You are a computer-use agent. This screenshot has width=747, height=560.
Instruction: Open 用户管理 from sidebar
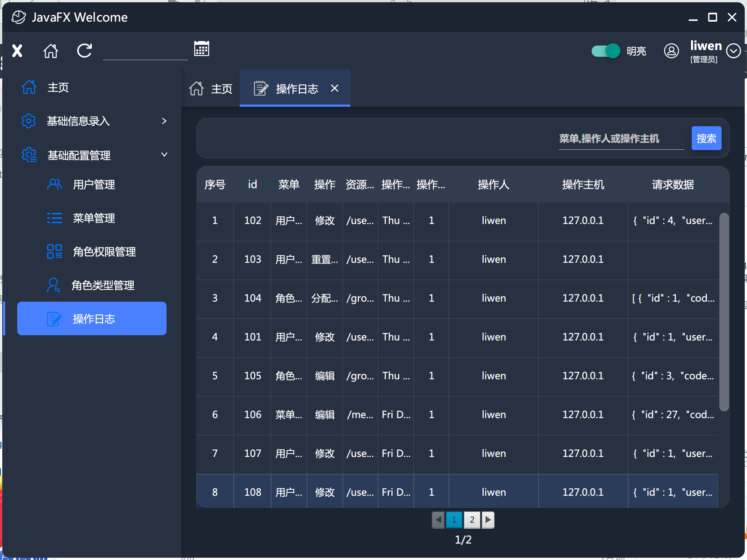click(x=93, y=184)
